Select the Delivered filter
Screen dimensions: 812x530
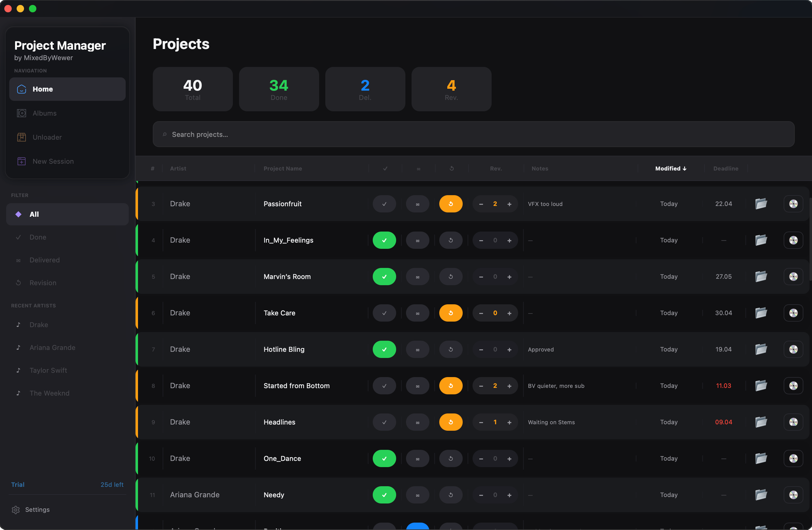44,260
